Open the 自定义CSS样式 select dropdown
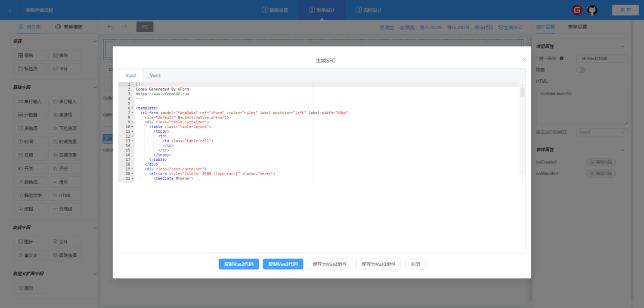The height and width of the screenshot is (308, 644). pyautogui.click(x=601, y=132)
